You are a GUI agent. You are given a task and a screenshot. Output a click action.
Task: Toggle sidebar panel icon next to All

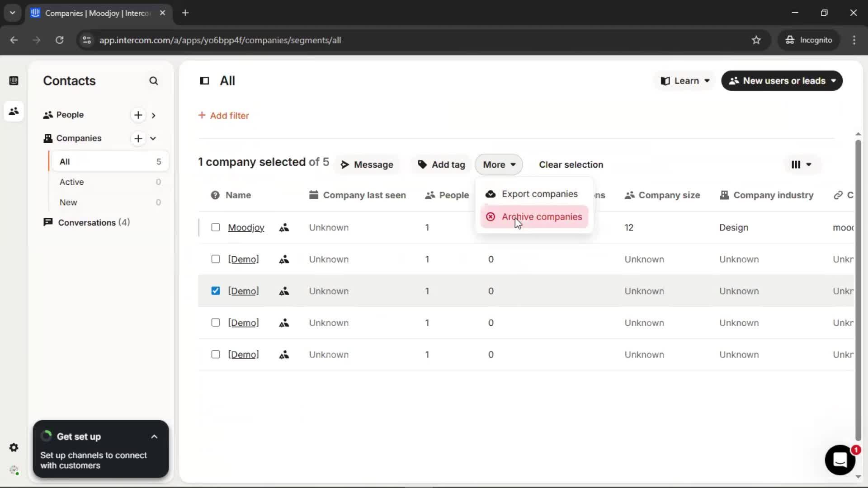(204, 81)
